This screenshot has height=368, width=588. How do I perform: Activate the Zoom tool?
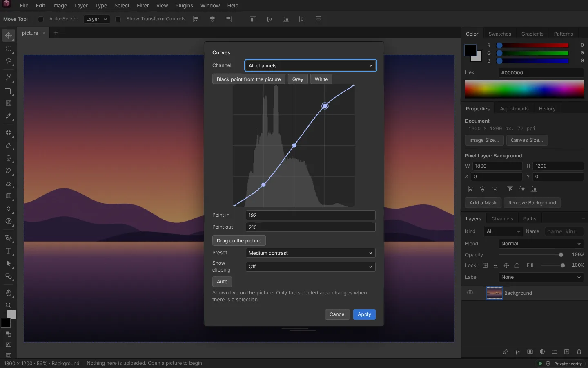tap(9, 305)
